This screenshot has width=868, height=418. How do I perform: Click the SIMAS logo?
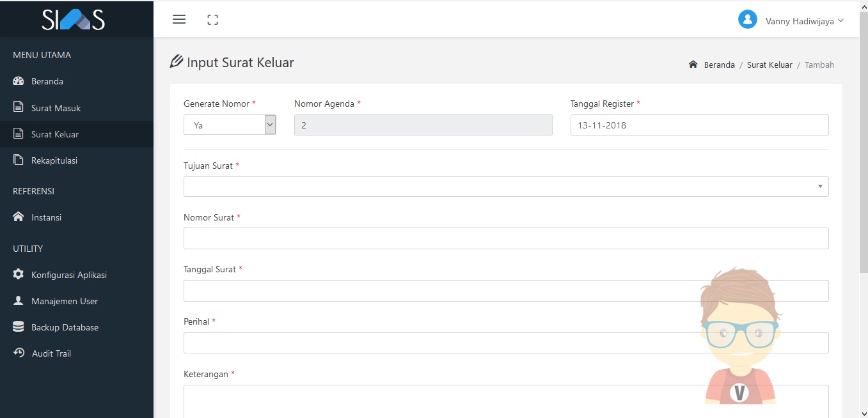[x=74, y=20]
